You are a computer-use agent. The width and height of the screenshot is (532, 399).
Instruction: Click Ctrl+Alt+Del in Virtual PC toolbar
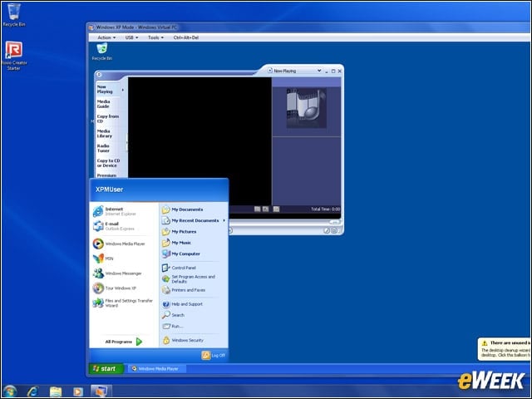pyautogui.click(x=186, y=37)
